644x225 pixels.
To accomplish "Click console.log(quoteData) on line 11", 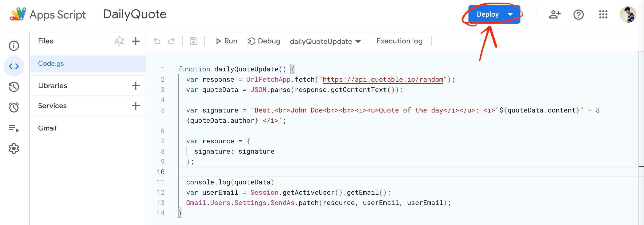I will 230,182.
